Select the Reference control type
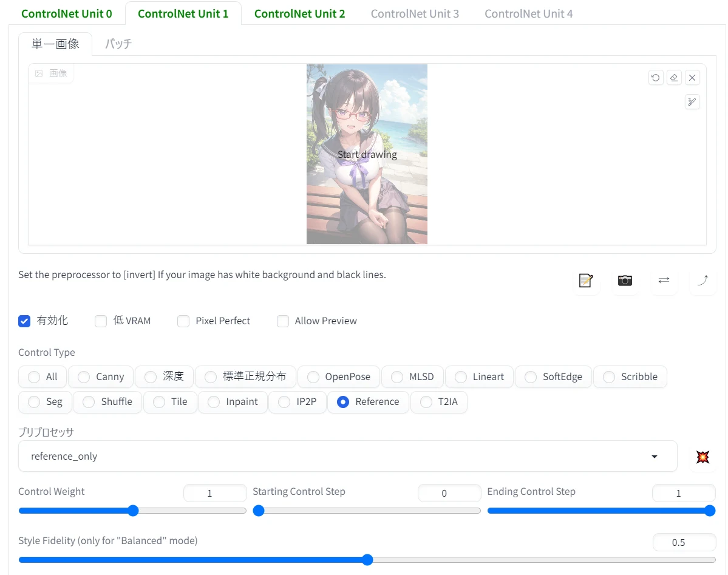 pos(369,402)
